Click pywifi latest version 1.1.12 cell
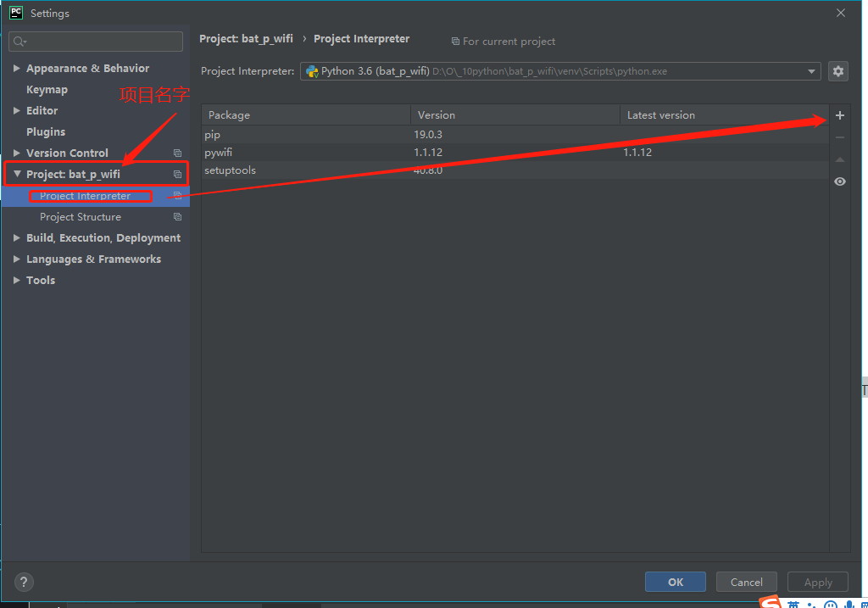 click(637, 153)
